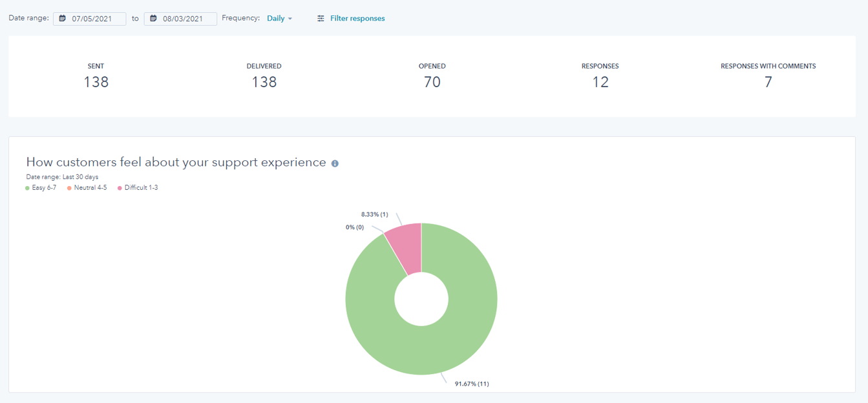Click the 8.33% (1) chart label
868x403 pixels.
[374, 214]
